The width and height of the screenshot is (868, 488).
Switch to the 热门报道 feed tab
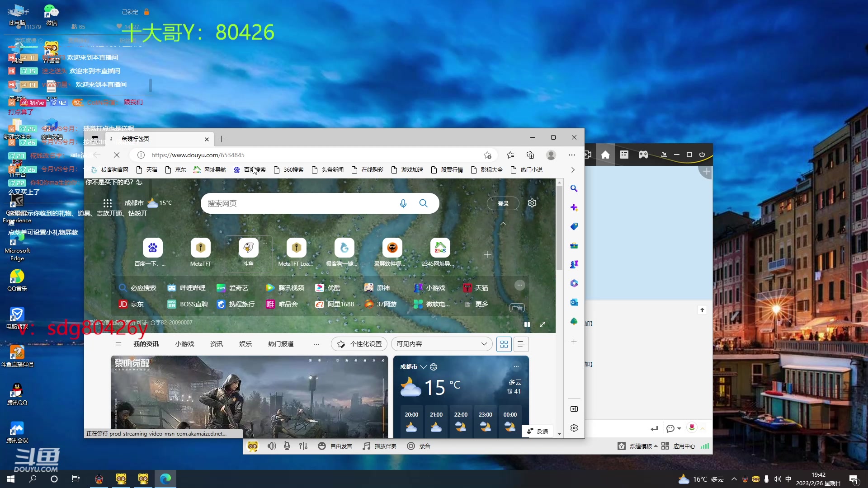point(281,344)
